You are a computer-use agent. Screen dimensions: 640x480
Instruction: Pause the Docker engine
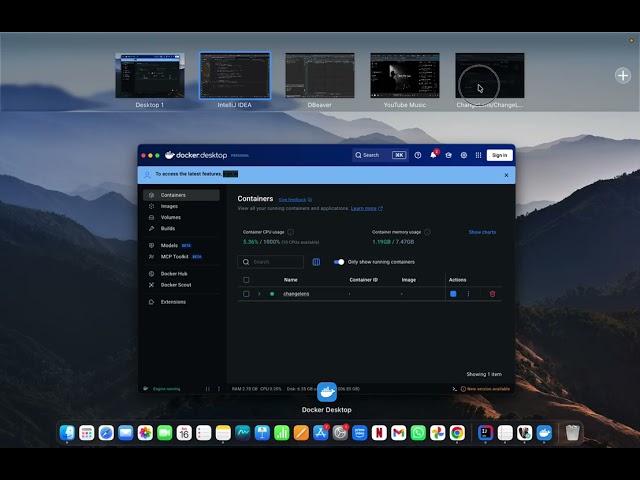(208, 389)
